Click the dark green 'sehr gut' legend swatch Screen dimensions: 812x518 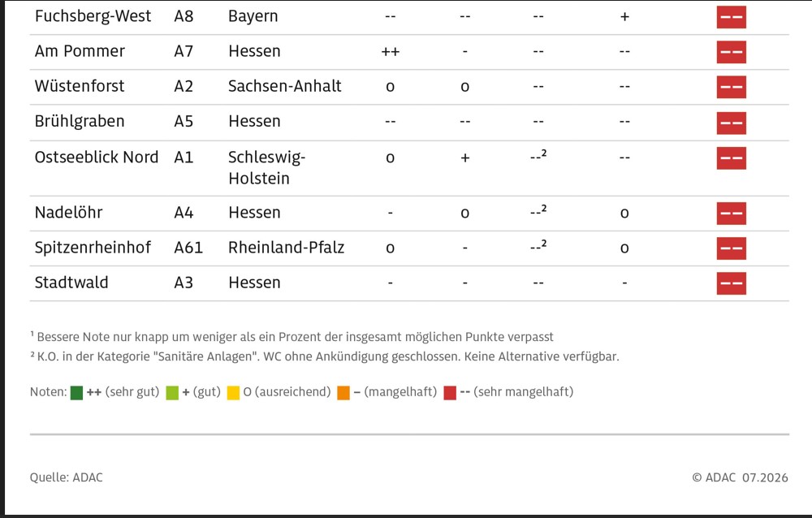[x=76, y=393]
